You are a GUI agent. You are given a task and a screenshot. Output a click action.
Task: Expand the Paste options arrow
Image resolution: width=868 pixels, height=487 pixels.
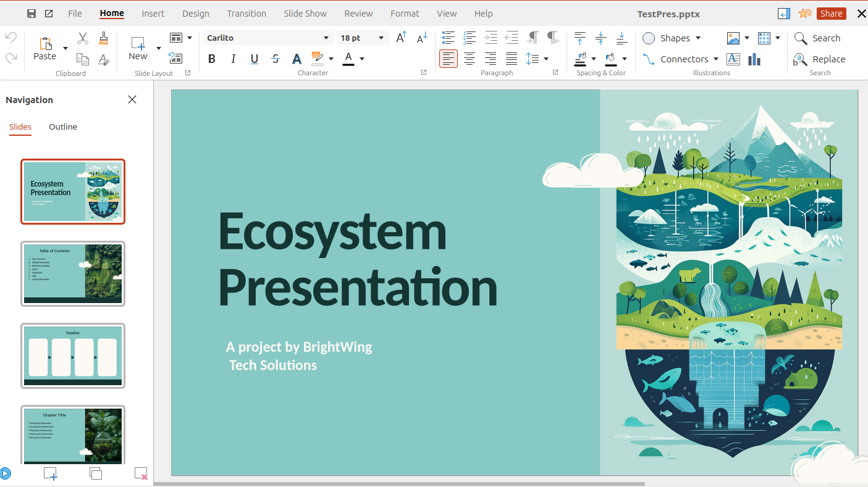point(65,48)
